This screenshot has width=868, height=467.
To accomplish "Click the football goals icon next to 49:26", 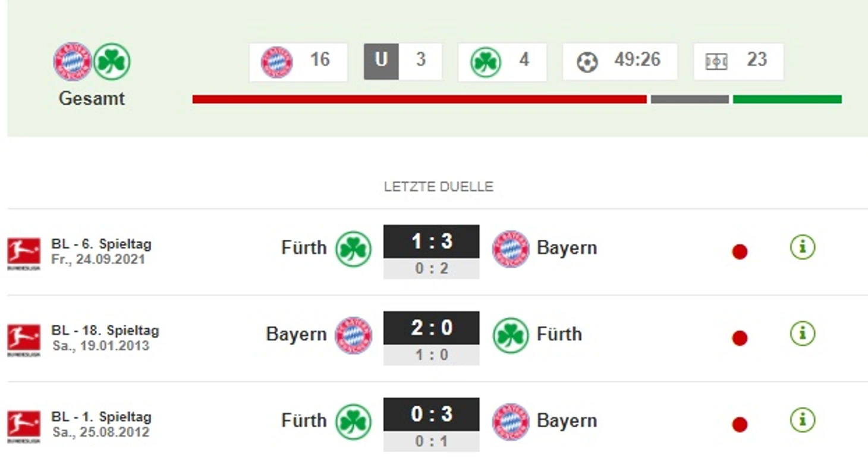I will pyautogui.click(x=587, y=62).
